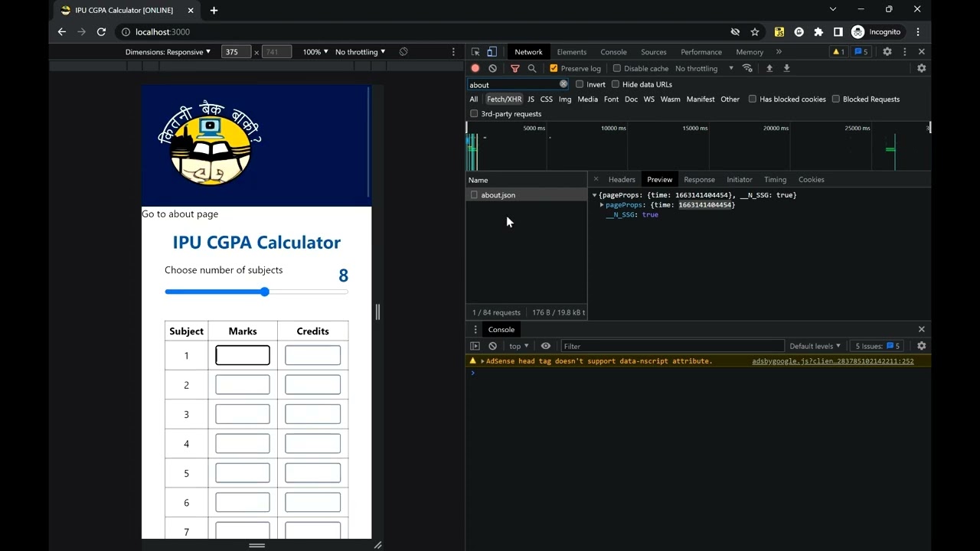
Task: Open console context 'top' dropdown
Action: 518,346
